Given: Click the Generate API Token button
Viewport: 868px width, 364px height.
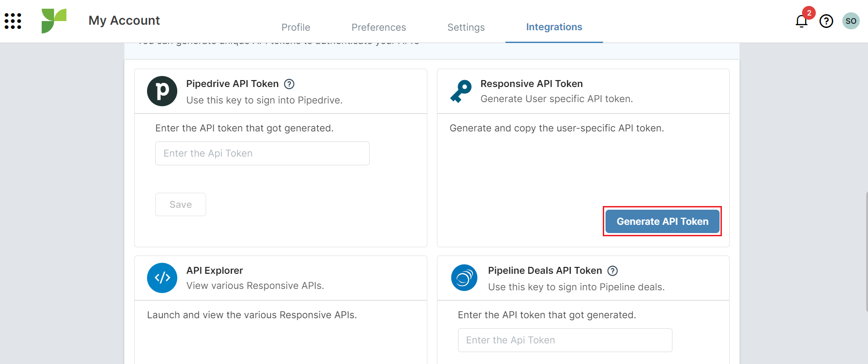Looking at the screenshot, I should pos(662,221).
